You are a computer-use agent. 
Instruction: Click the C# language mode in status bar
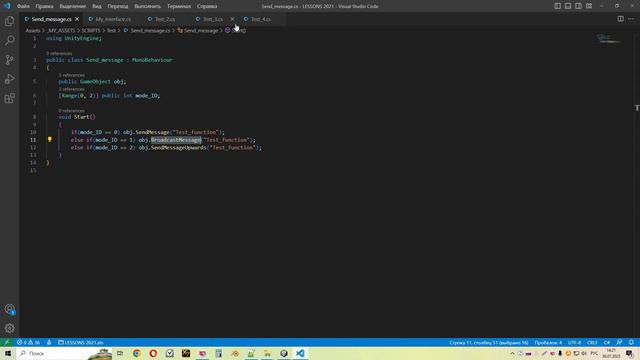click(x=607, y=342)
